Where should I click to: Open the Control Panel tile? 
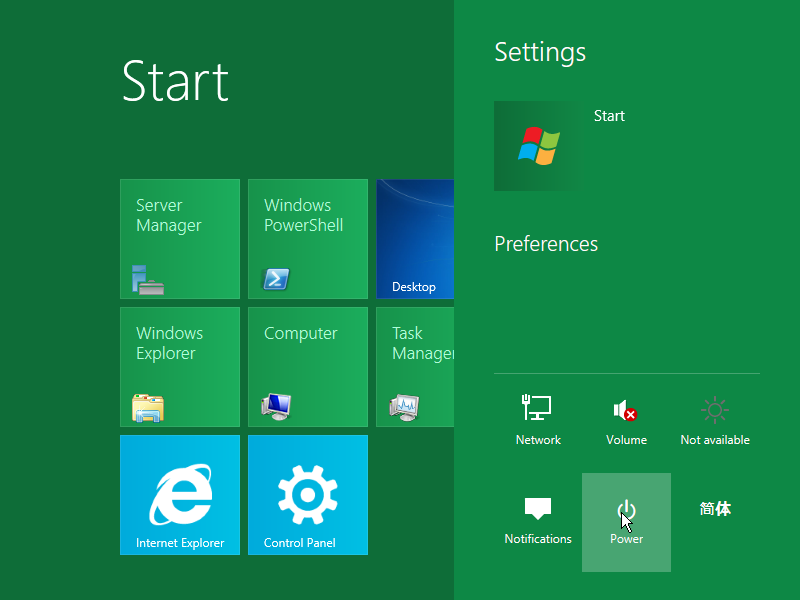(308, 495)
